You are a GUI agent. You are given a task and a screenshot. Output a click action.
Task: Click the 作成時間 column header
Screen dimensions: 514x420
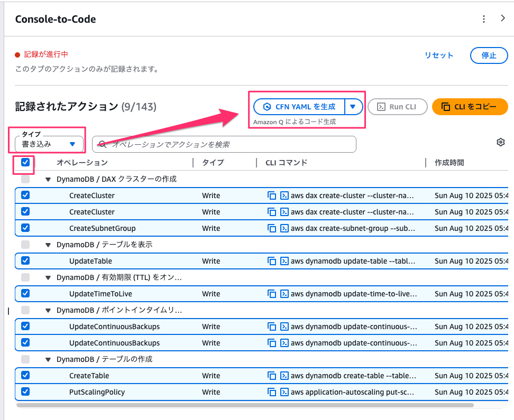click(449, 163)
